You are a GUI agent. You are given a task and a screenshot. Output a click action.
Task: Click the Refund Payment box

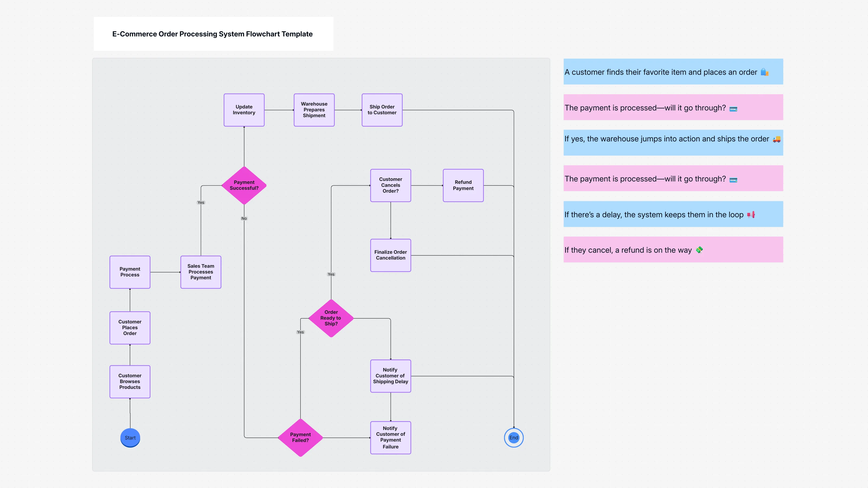pyautogui.click(x=463, y=185)
